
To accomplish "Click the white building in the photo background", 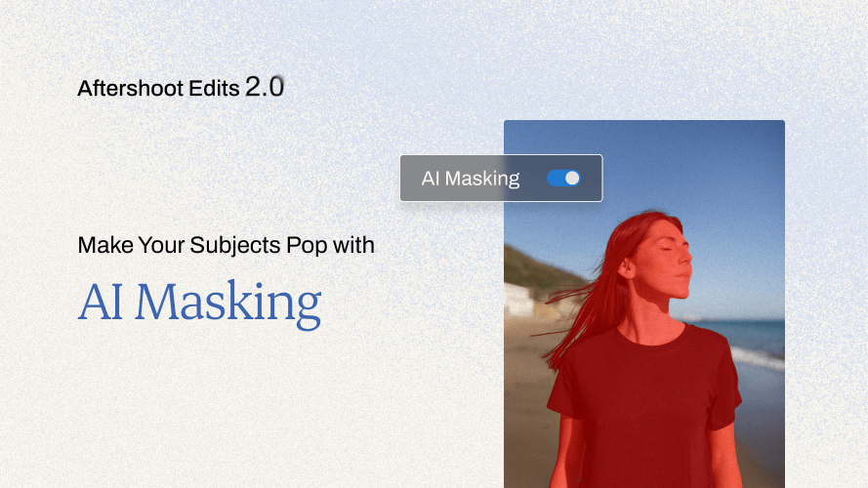I will pos(518,300).
